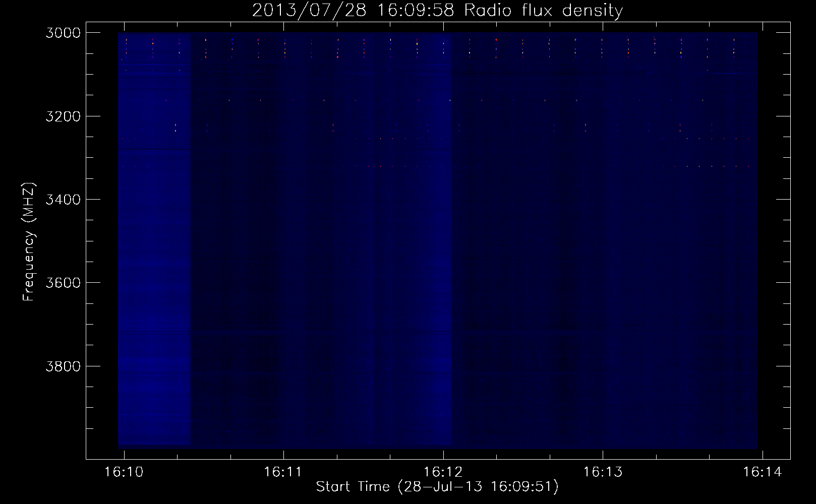Click the 3600 frequency tick label
Screen dimensions: 816x504
click(x=63, y=283)
